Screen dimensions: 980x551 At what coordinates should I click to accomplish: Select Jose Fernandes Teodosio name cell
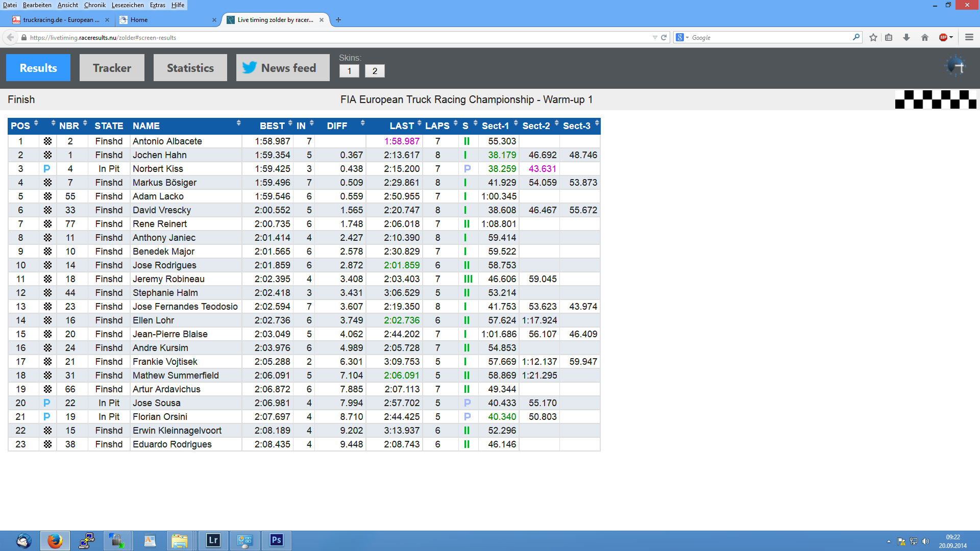pyautogui.click(x=186, y=307)
